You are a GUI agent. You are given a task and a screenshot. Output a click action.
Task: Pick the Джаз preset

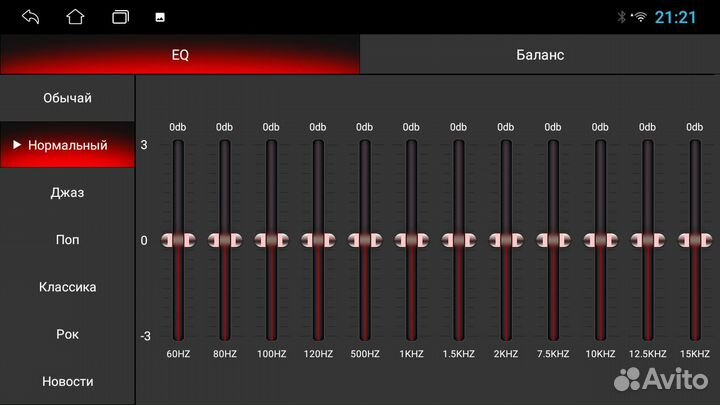click(67, 192)
